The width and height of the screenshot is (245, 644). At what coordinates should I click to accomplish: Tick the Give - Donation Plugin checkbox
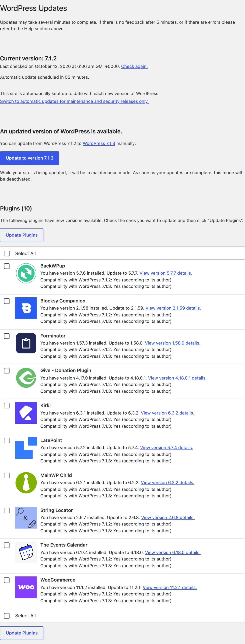[x=7, y=371]
